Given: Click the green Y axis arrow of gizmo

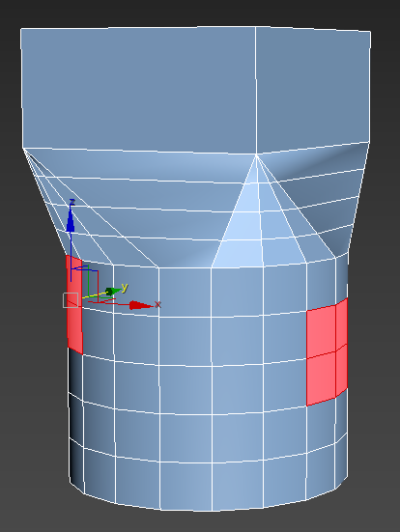Looking at the screenshot, I should (113, 292).
